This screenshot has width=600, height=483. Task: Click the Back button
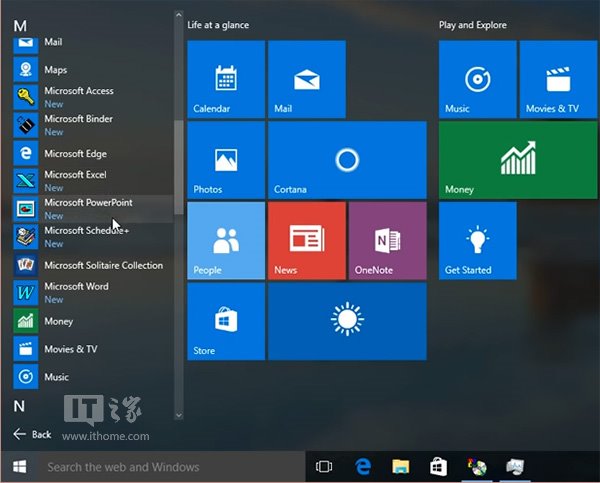pyautogui.click(x=32, y=434)
